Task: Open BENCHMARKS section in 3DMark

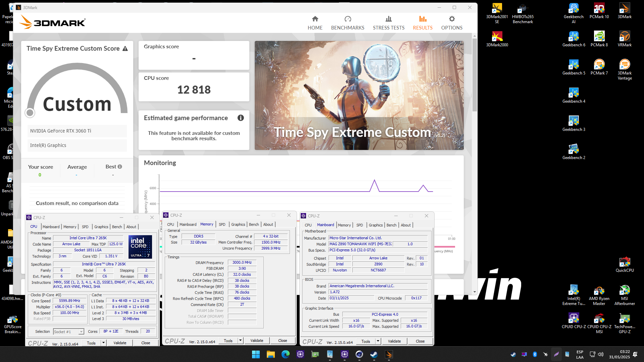Action: point(348,23)
